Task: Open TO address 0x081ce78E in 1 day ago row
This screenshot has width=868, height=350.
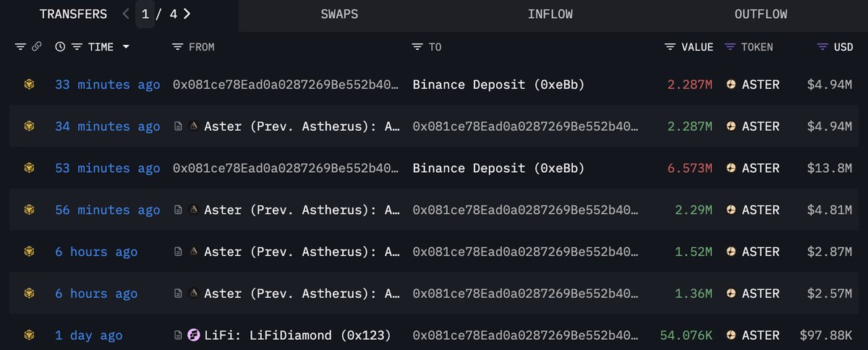Action: pos(525,336)
